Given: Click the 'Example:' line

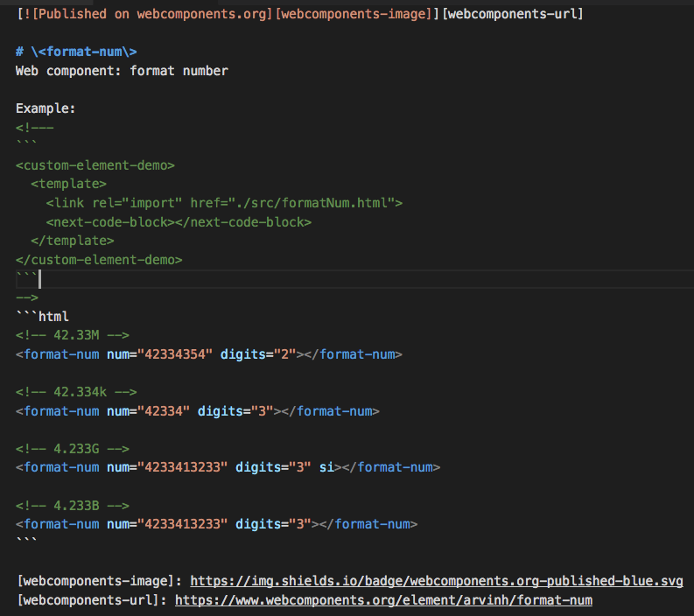Looking at the screenshot, I should coord(46,108).
